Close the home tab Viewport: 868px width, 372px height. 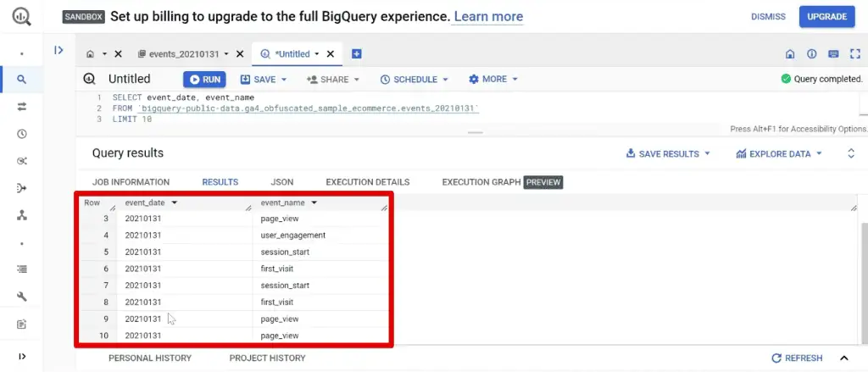pyautogui.click(x=118, y=54)
